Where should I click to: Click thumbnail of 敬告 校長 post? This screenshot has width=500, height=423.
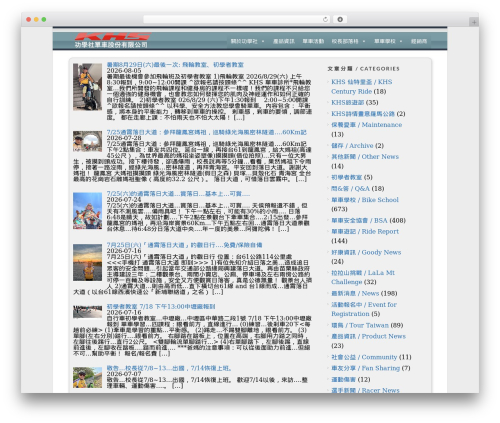(x=87, y=377)
